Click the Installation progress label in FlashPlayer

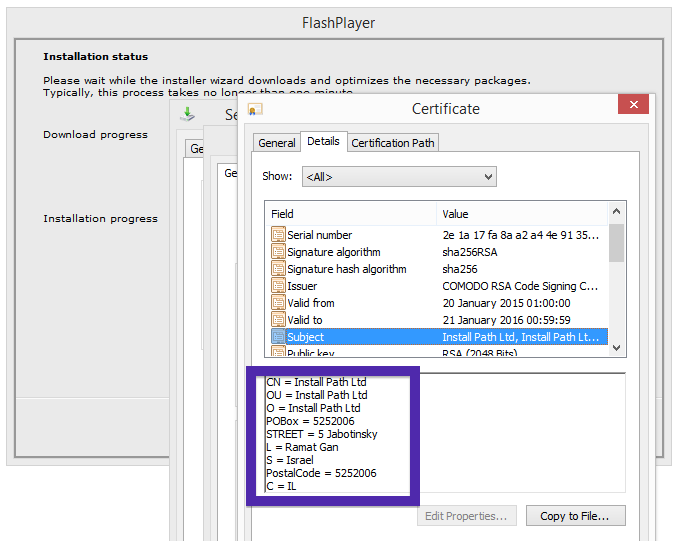[100, 218]
